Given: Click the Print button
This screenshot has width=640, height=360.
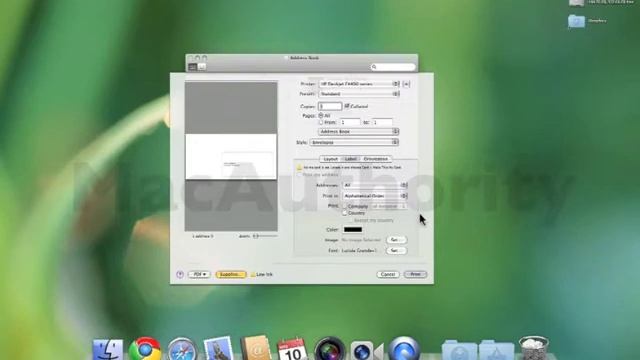Looking at the screenshot, I should click(415, 274).
